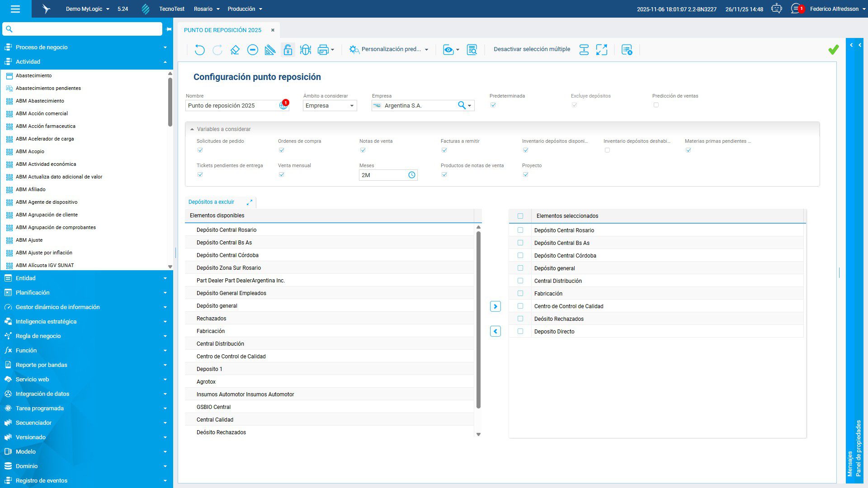Image resolution: width=868 pixels, height=488 pixels.
Task: Click the printer icon
Action: click(x=323, y=50)
